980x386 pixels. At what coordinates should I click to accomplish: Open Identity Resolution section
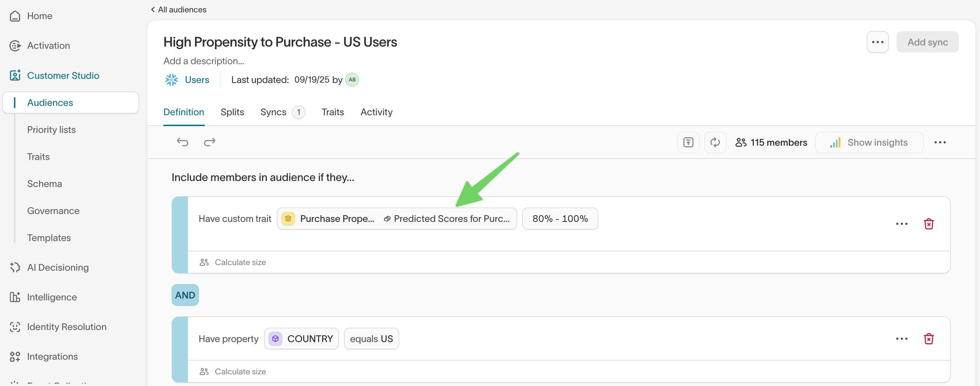coord(67,327)
